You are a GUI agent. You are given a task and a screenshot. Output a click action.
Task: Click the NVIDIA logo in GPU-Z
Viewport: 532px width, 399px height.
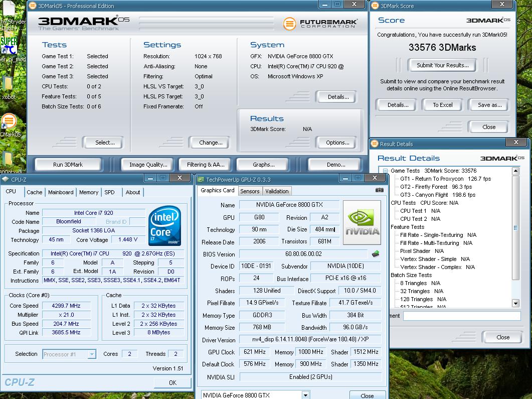click(362, 222)
